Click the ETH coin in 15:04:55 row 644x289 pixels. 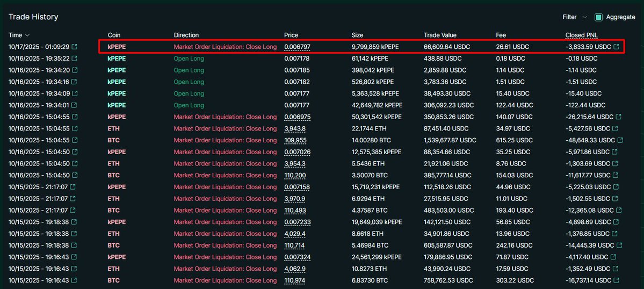pos(114,128)
